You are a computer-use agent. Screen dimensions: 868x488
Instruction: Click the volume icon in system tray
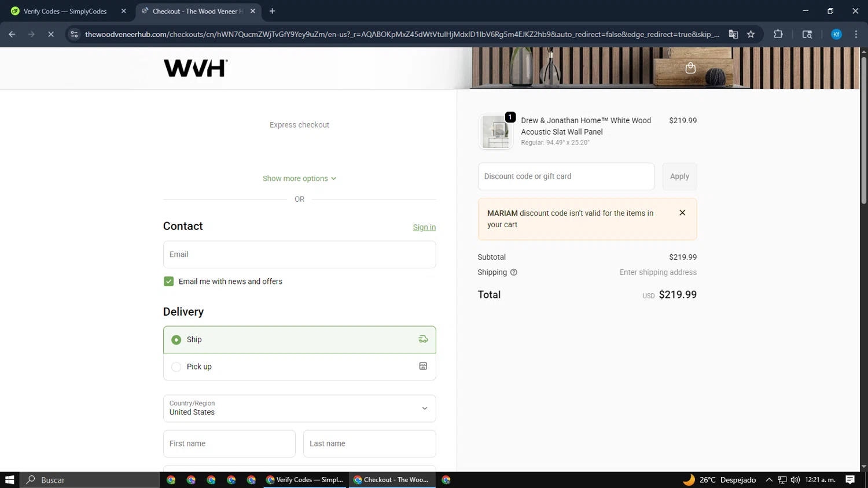(795, 480)
